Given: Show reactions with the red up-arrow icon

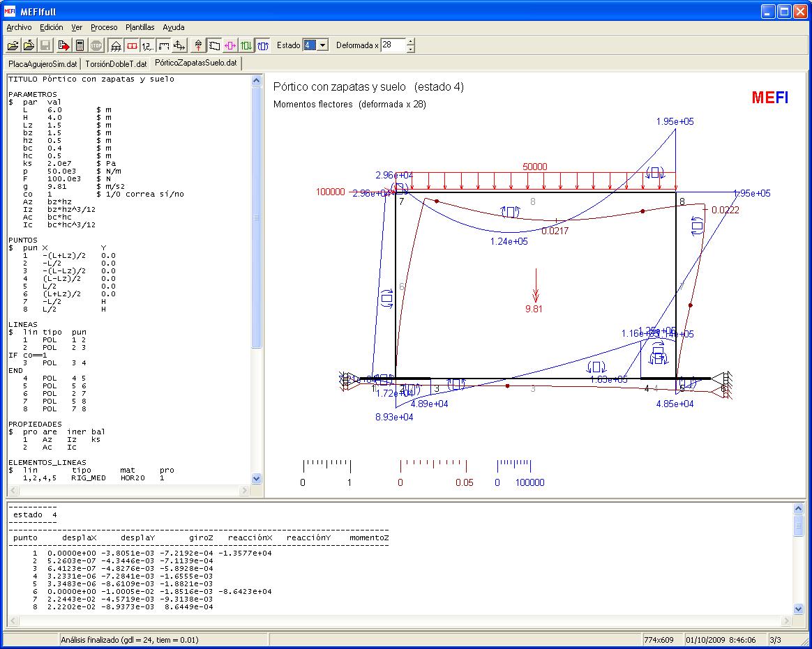Looking at the screenshot, I should click(198, 45).
